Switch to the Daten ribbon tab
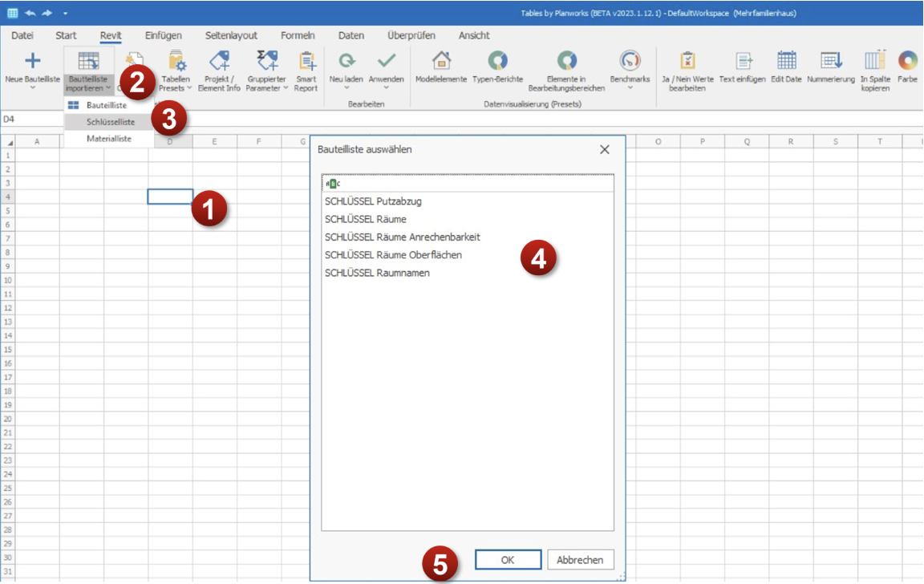This screenshot has height=584, width=924. pos(351,35)
